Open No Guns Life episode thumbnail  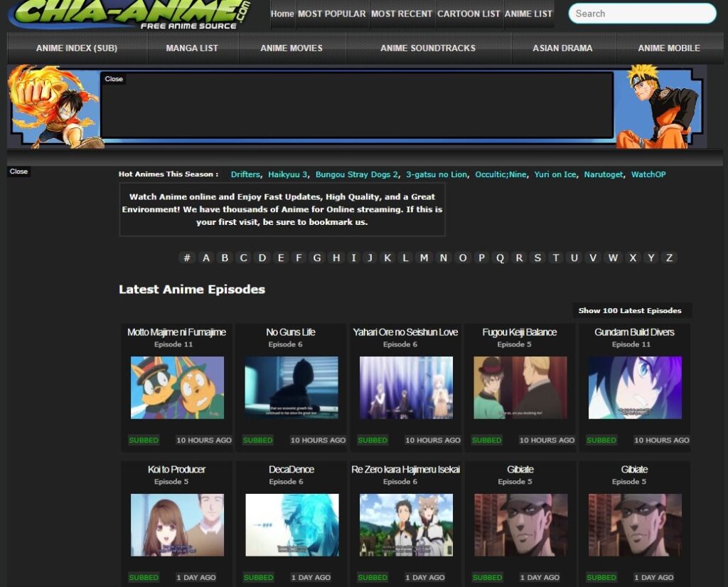point(291,387)
